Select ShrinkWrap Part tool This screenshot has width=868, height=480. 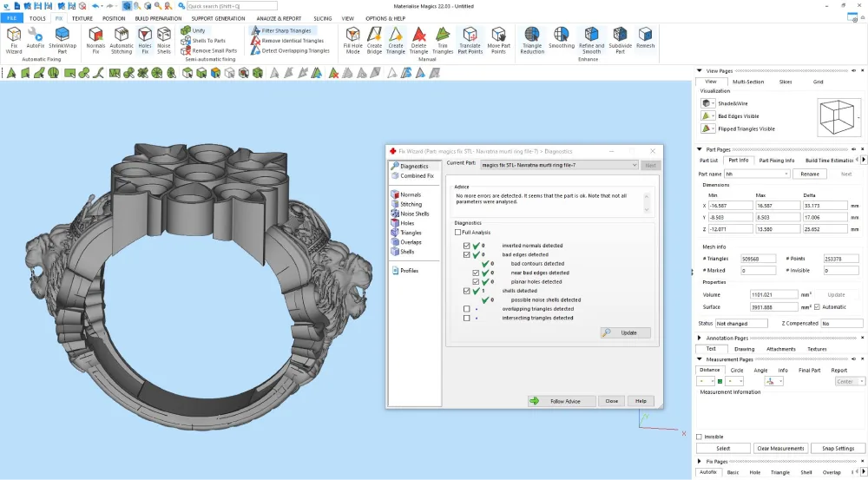tap(62, 41)
